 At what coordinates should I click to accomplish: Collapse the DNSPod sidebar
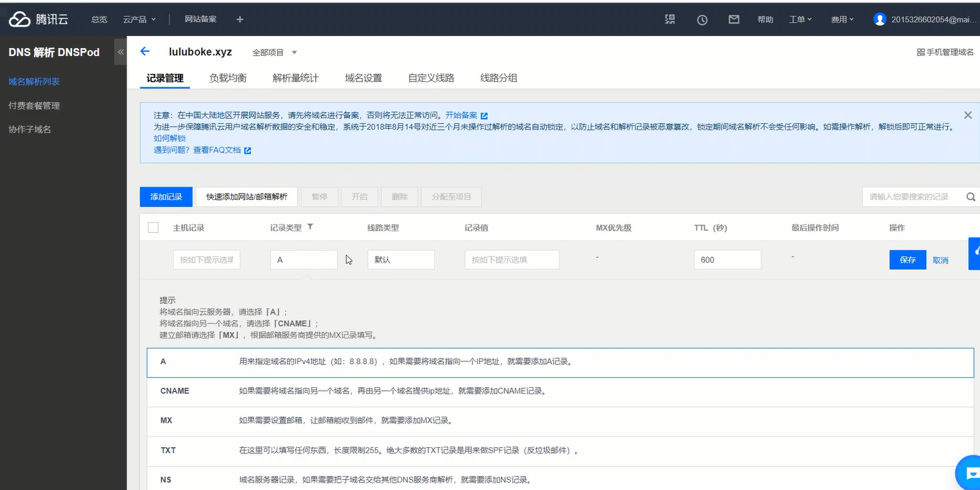[x=121, y=51]
